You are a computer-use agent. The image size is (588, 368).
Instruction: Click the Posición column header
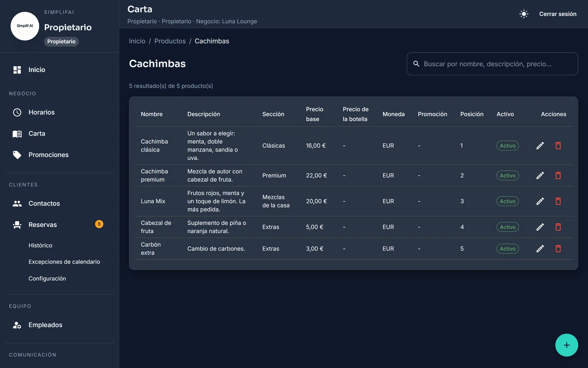472,114
